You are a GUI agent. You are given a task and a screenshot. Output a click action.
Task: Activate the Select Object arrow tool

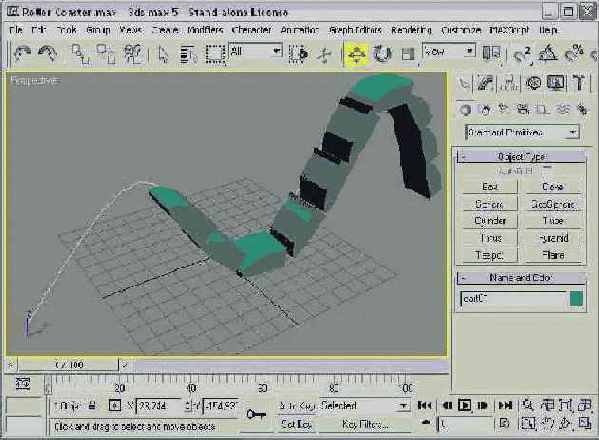(x=163, y=54)
